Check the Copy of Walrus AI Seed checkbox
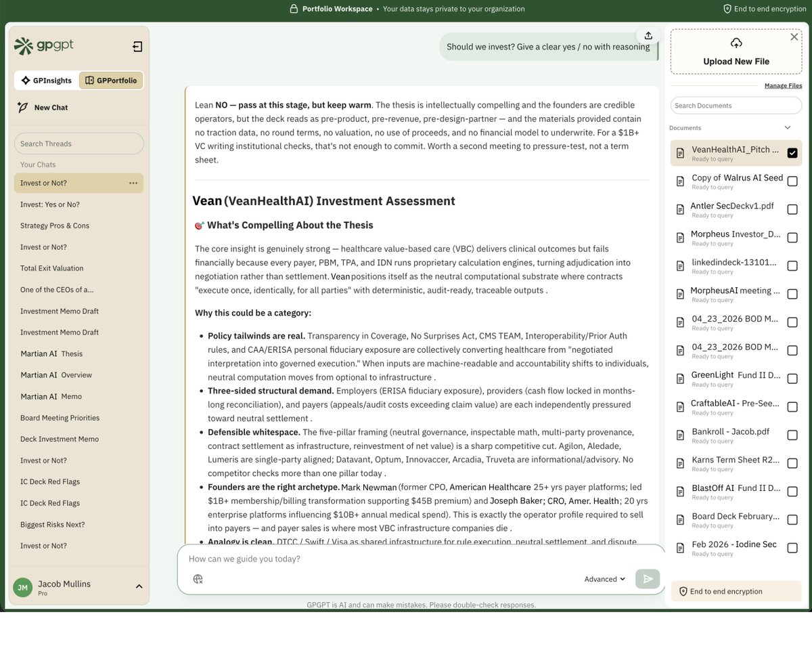 click(x=792, y=181)
